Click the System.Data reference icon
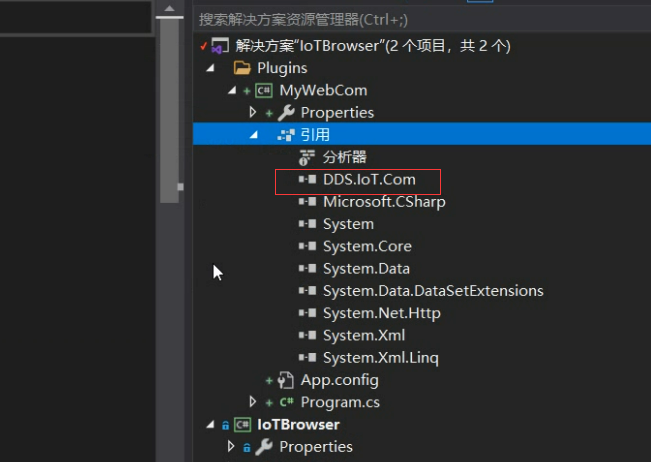651x462 pixels. click(307, 269)
